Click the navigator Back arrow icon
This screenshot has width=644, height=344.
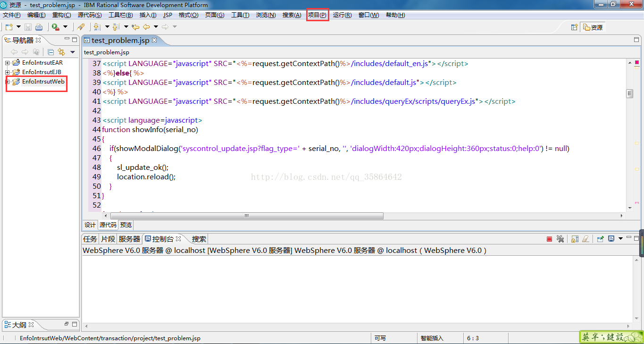[14, 52]
